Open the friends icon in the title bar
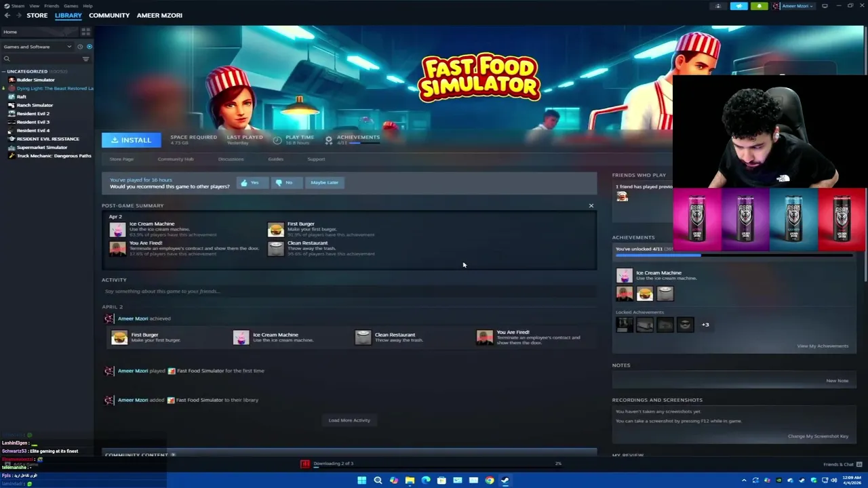Viewport: 868px width, 488px height. point(718,6)
